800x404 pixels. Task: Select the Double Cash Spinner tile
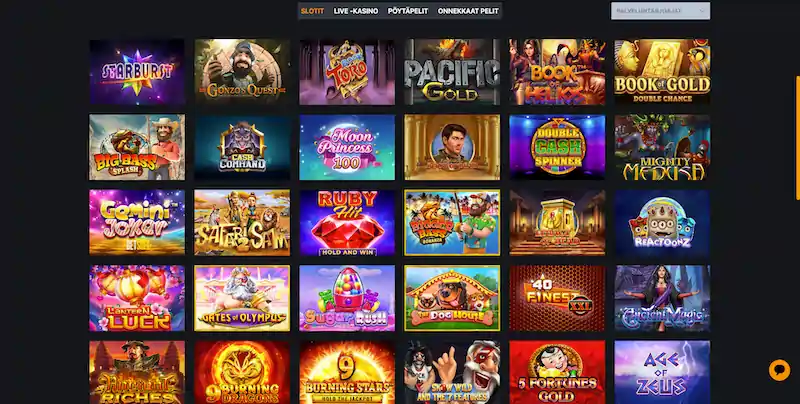point(557,147)
